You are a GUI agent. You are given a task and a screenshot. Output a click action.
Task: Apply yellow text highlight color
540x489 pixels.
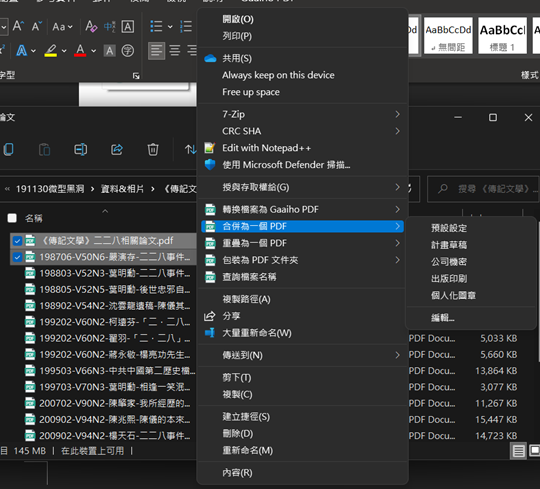[51, 51]
